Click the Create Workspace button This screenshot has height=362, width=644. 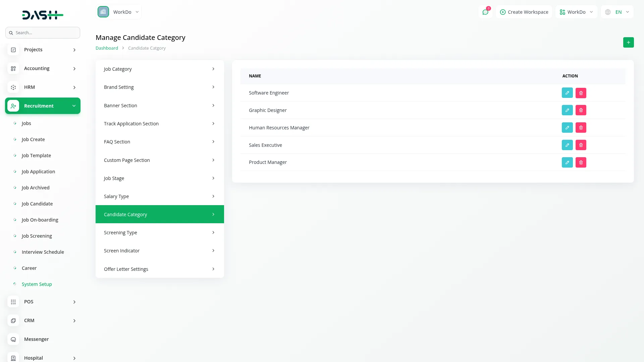524,12
